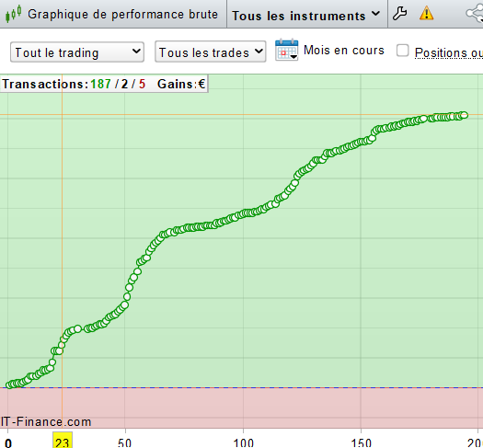Click the 100 label on the x-axis
The height and width of the screenshot is (448, 483).
click(x=244, y=442)
